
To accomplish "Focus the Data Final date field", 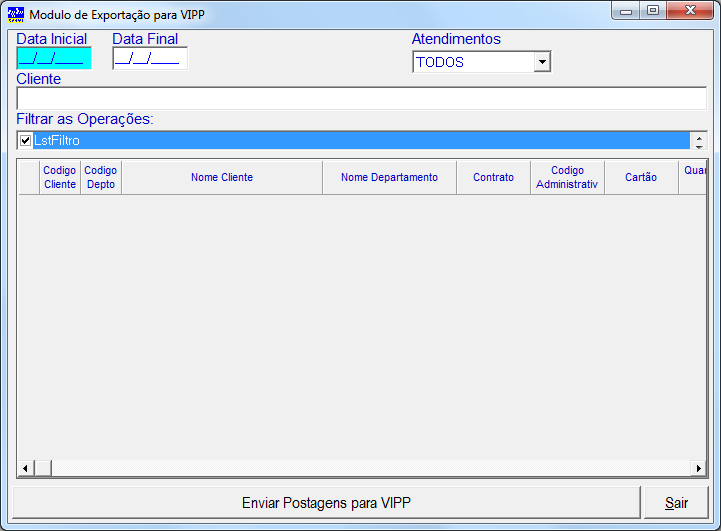I will pyautogui.click(x=150, y=58).
